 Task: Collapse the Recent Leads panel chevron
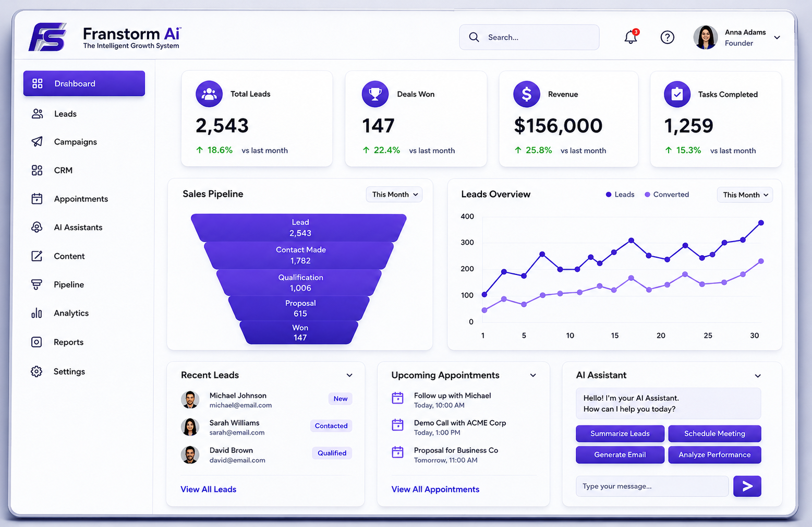pos(349,375)
